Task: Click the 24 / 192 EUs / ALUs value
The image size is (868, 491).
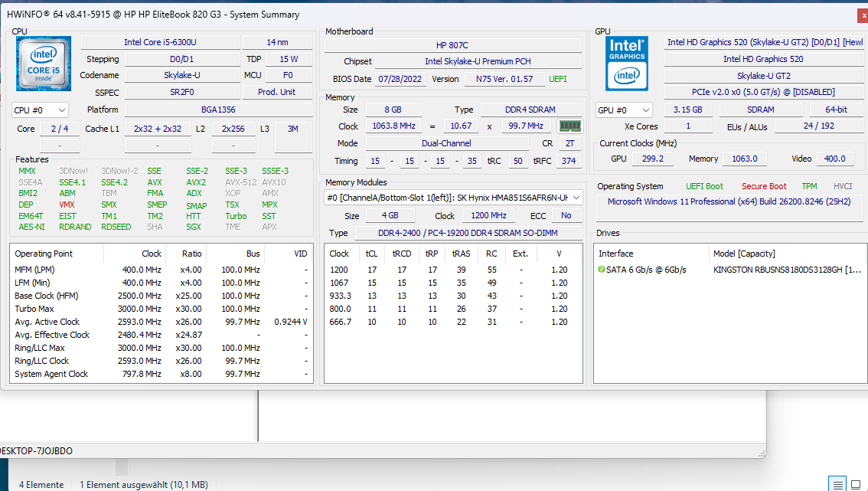Action: (819, 126)
